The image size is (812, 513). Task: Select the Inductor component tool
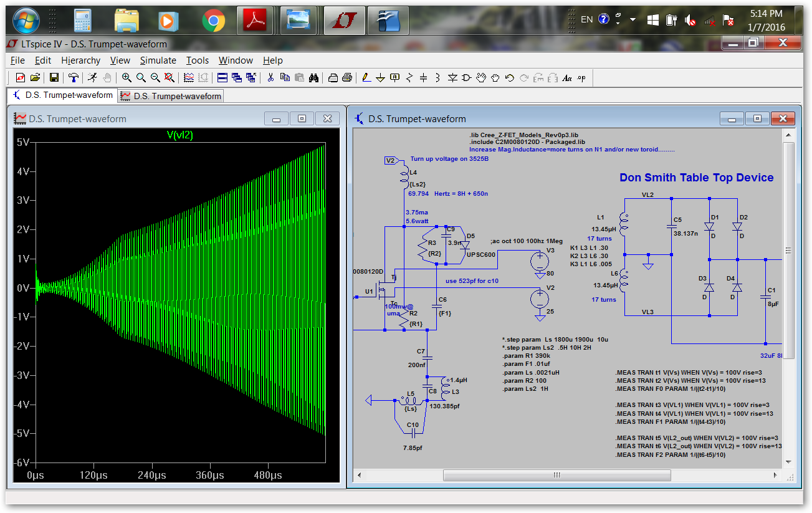(438, 78)
